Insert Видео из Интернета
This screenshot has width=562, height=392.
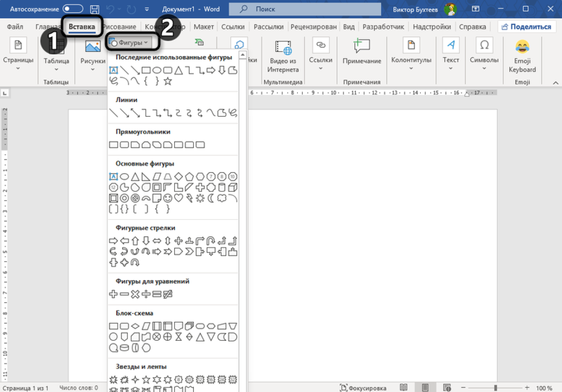click(x=283, y=57)
